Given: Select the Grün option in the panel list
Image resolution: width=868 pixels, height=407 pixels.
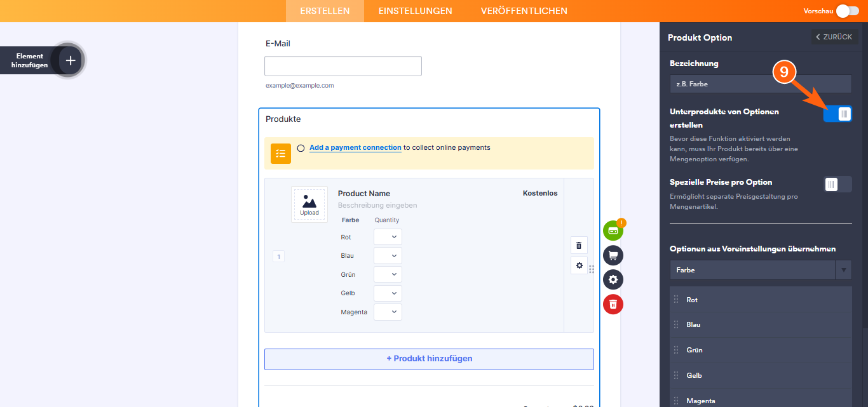Looking at the screenshot, I should pyautogui.click(x=761, y=350).
